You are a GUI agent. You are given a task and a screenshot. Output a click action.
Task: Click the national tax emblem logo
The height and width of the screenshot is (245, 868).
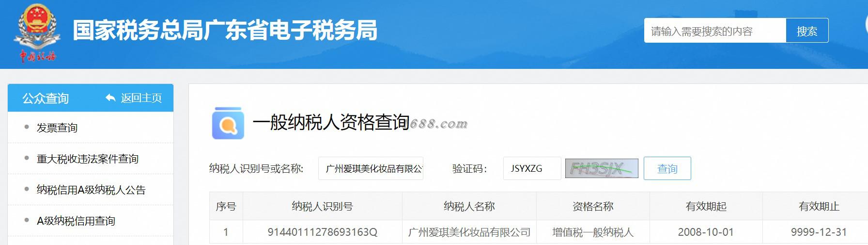(x=37, y=33)
